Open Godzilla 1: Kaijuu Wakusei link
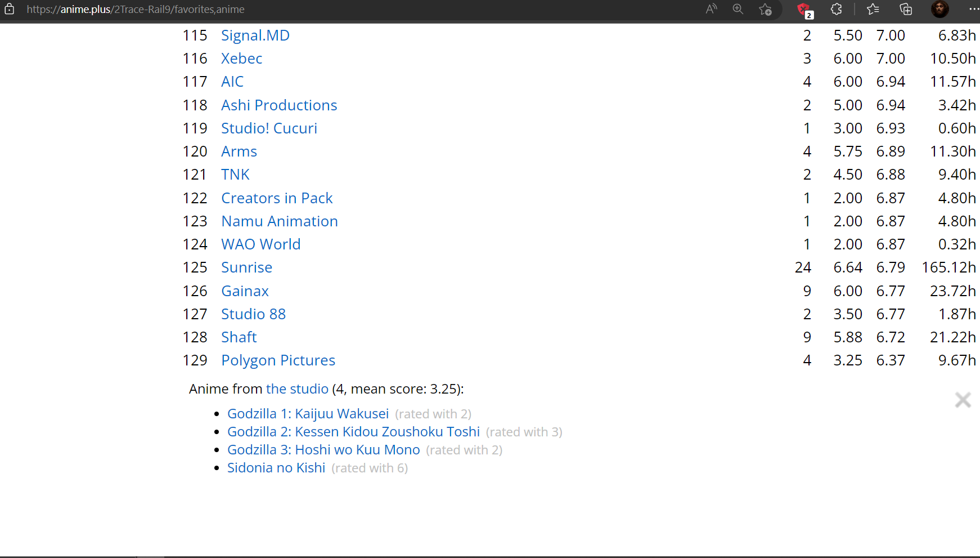The width and height of the screenshot is (980, 558). [x=308, y=414]
